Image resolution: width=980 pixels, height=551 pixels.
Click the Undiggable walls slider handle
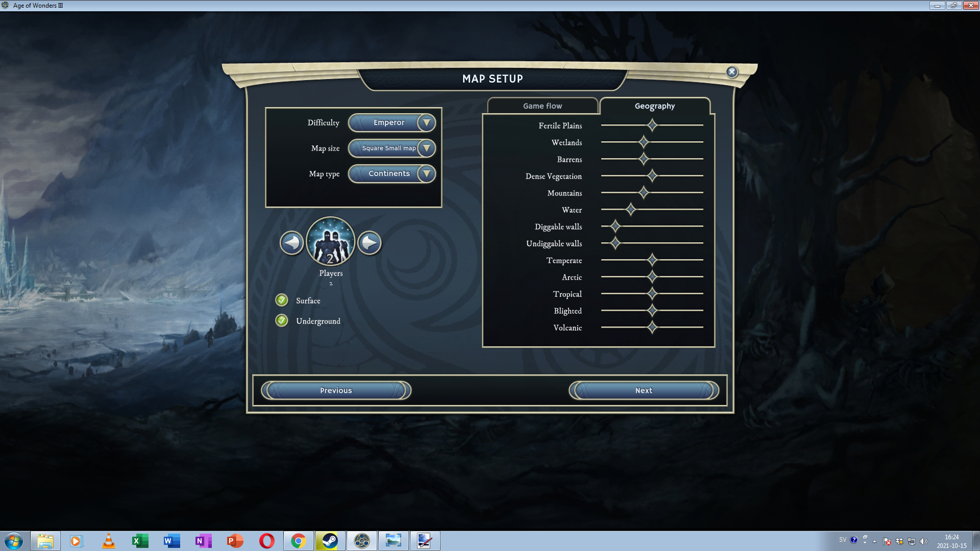point(616,243)
